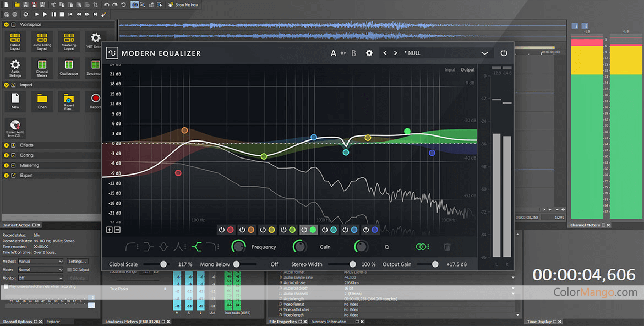Open equalizer settings gear
The height and width of the screenshot is (326, 644).
coord(369,53)
